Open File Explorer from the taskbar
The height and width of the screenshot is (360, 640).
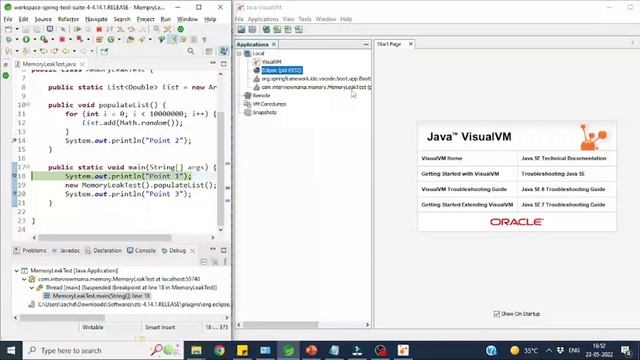click(196, 350)
